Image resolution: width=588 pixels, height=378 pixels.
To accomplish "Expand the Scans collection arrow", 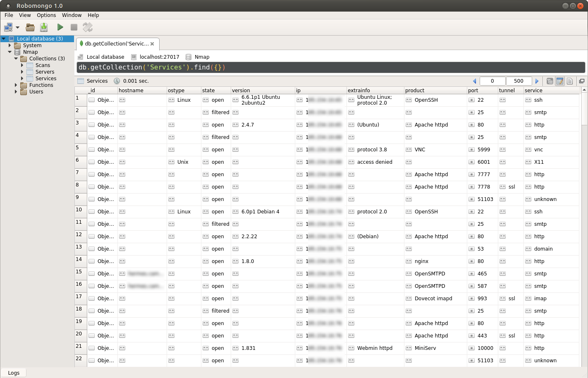I will pos(22,65).
